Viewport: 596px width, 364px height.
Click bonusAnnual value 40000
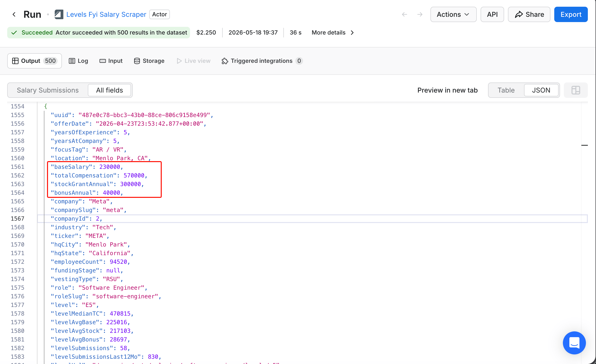pos(111,193)
